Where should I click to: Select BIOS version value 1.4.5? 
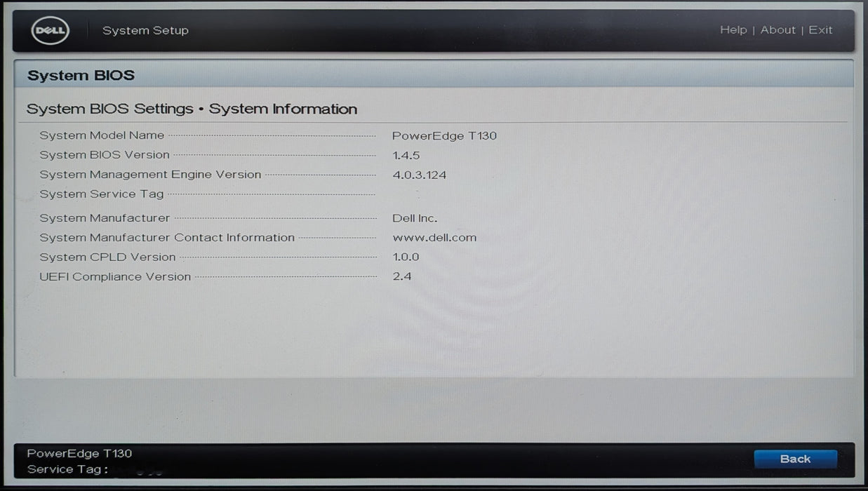click(x=406, y=155)
